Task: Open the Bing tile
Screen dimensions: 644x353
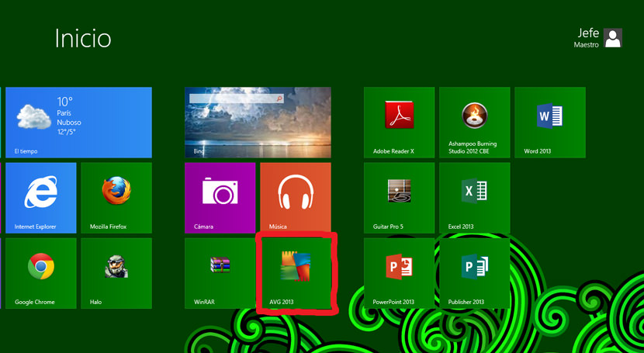Action: (x=258, y=123)
